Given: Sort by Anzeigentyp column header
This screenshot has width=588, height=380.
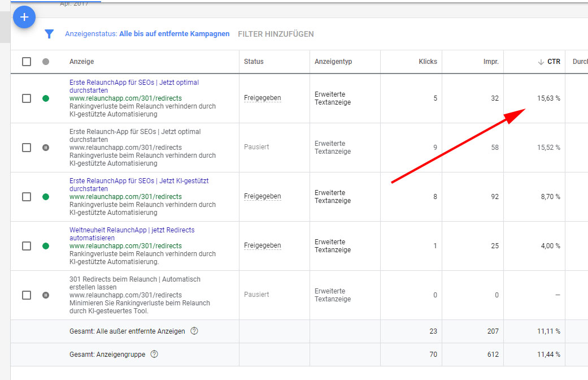Looking at the screenshot, I should coord(333,62).
